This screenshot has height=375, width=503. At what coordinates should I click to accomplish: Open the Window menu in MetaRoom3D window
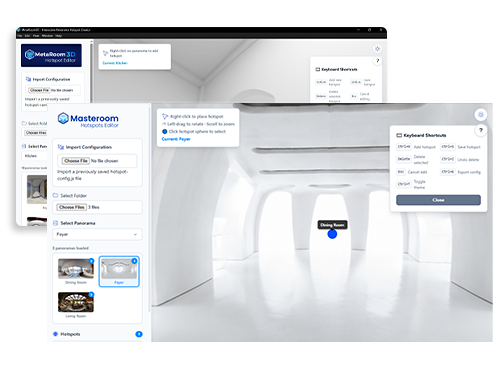click(47, 36)
